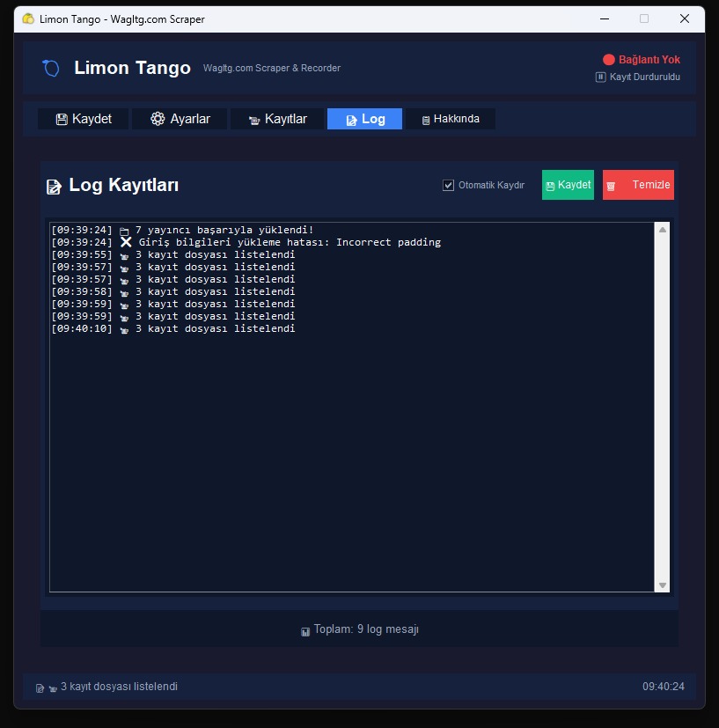This screenshot has height=728, width=719.
Task: Open the Kayıtlar tab
Action: coord(277,119)
